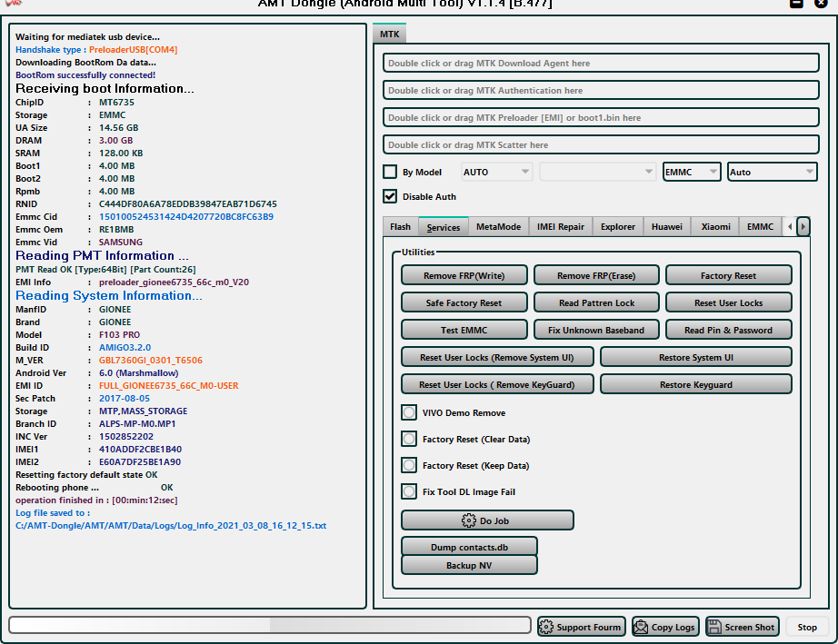This screenshot has height=644, width=838.
Task: Click the IMEI1 value 410ADDF2CBE1B40
Action: pyautogui.click(x=140, y=449)
